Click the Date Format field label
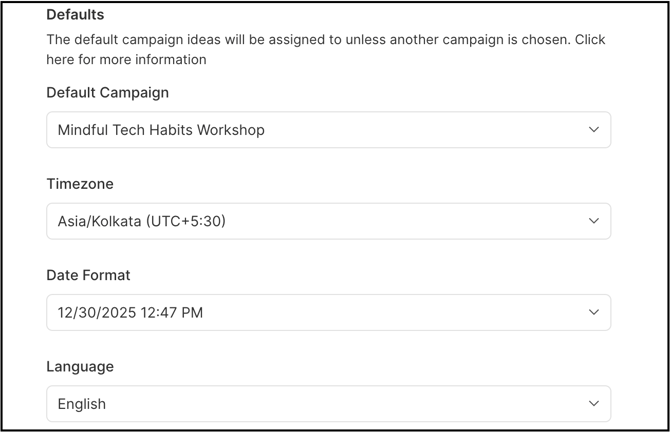This screenshot has height=432, width=670. point(88,275)
